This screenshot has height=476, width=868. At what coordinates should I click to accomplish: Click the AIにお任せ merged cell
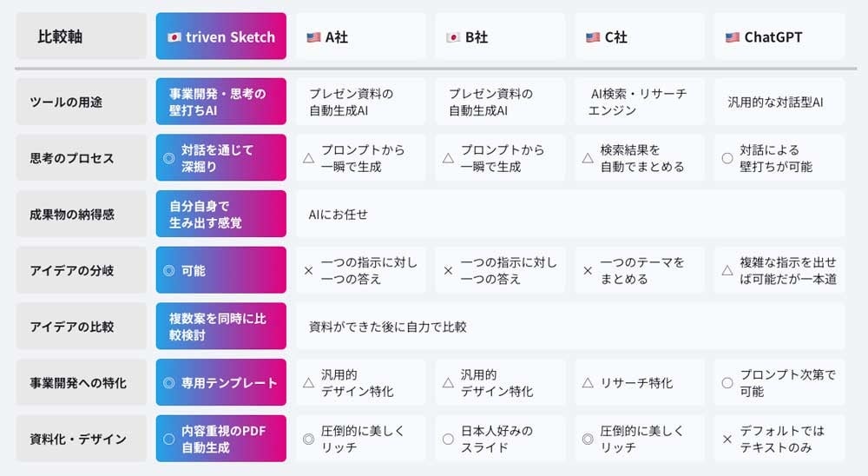pos(569,215)
